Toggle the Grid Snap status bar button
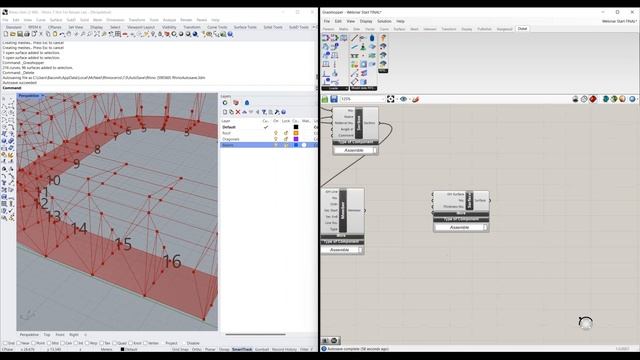The height and width of the screenshot is (360, 640). coord(180,349)
